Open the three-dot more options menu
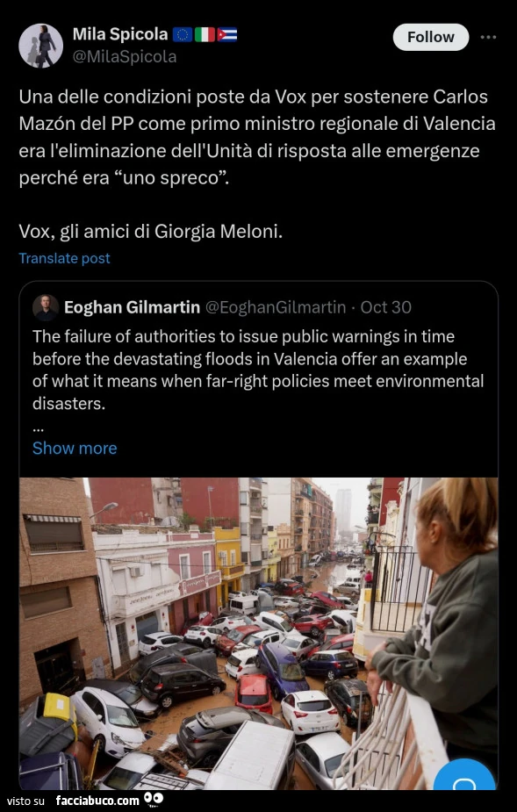This screenshot has width=517, height=812. (488, 37)
